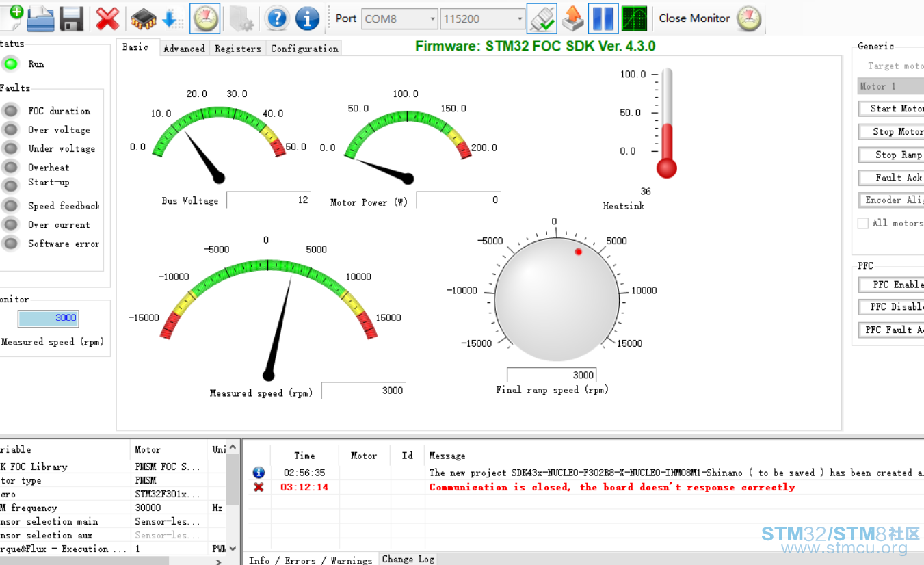Viewport: 924px width, 565px height.
Task: Click the Over current fault indicator
Action: coord(10,224)
